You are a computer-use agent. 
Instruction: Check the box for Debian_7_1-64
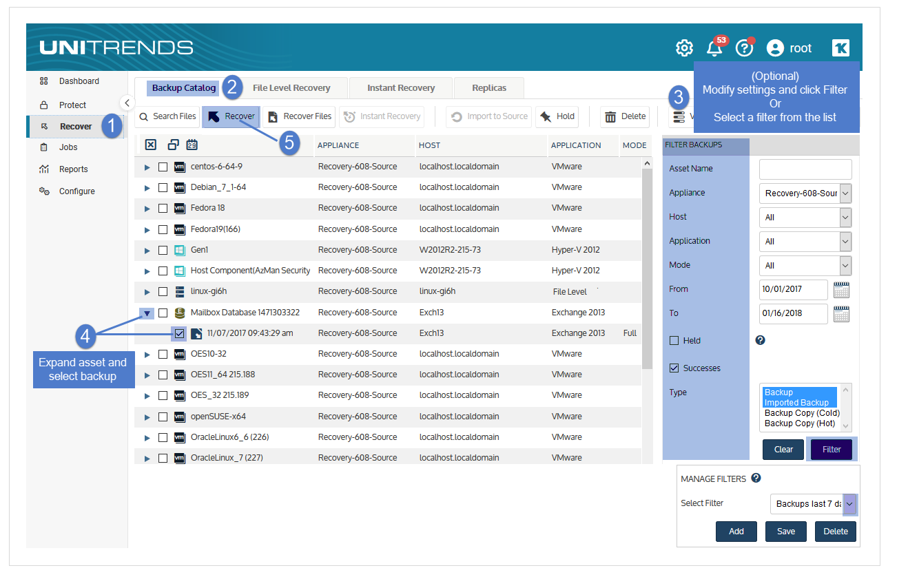point(163,187)
